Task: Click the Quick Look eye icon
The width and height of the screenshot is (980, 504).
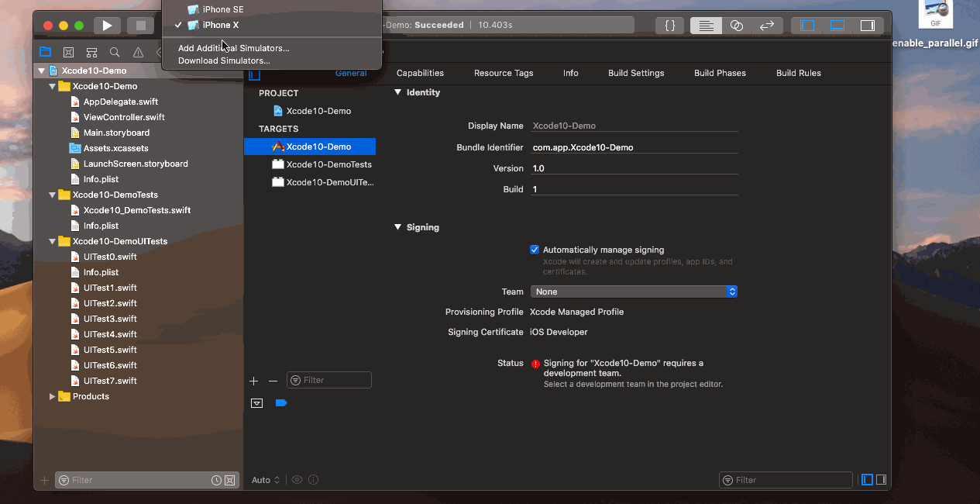Action: pos(297,480)
